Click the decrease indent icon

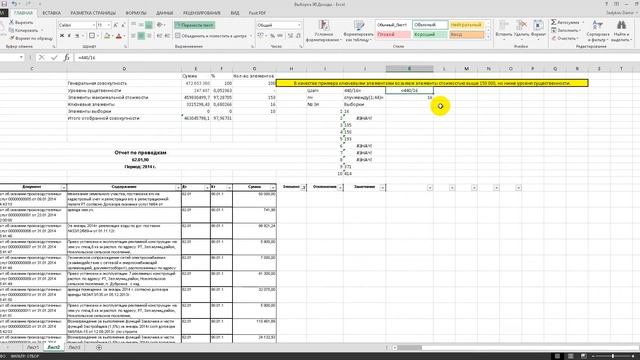[160, 36]
